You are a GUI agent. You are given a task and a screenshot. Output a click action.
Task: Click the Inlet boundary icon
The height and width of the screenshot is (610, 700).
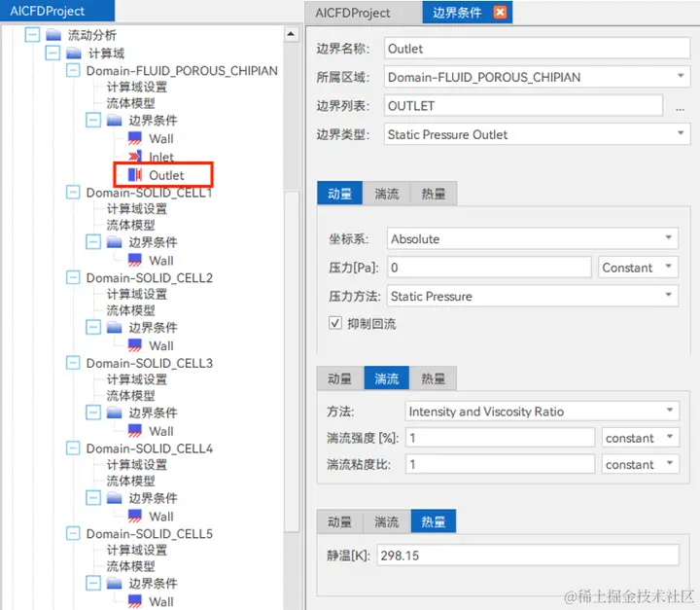[x=135, y=157]
